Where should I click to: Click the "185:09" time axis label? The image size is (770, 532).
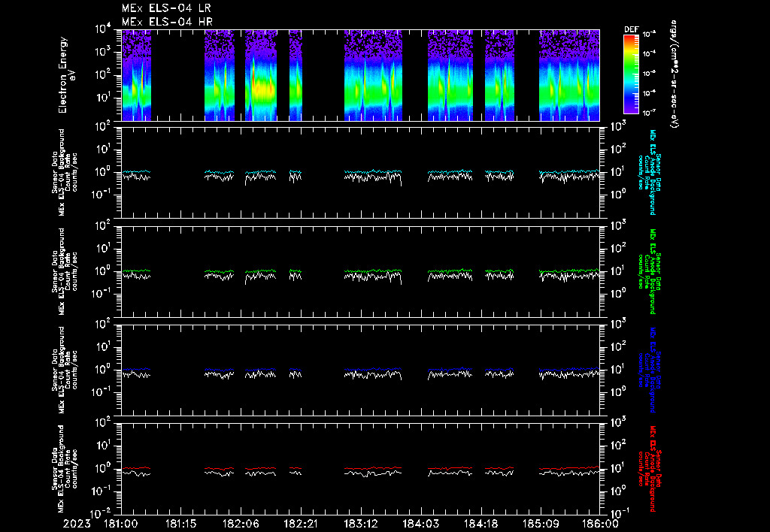click(540, 524)
